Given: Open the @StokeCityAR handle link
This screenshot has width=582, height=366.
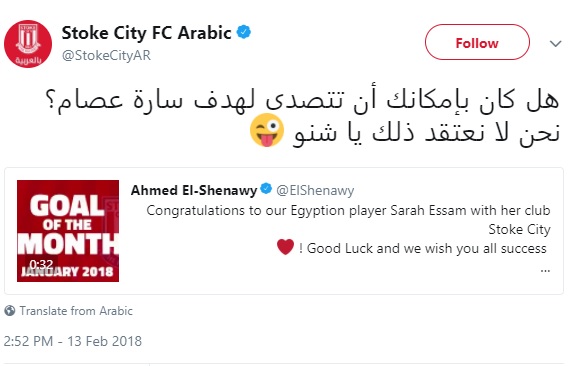Looking at the screenshot, I should (x=106, y=55).
